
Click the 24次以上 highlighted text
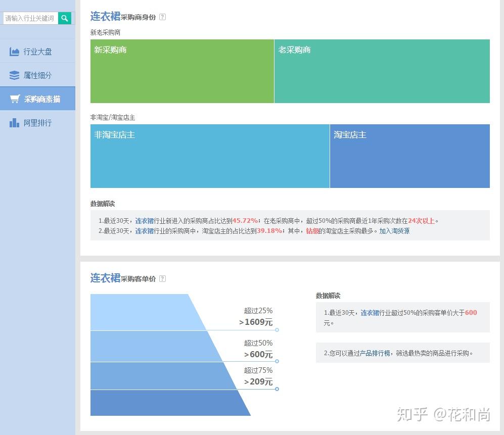click(x=421, y=221)
